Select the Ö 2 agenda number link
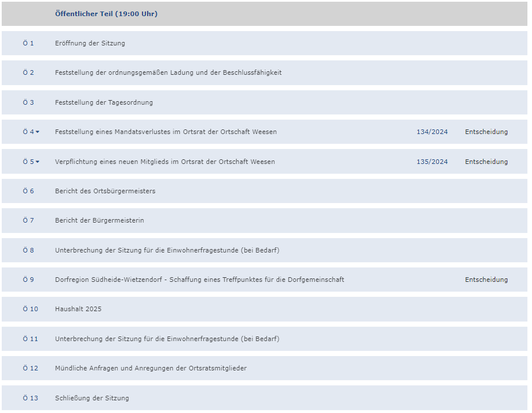This screenshot has height=413, width=532. (x=28, y=73)
